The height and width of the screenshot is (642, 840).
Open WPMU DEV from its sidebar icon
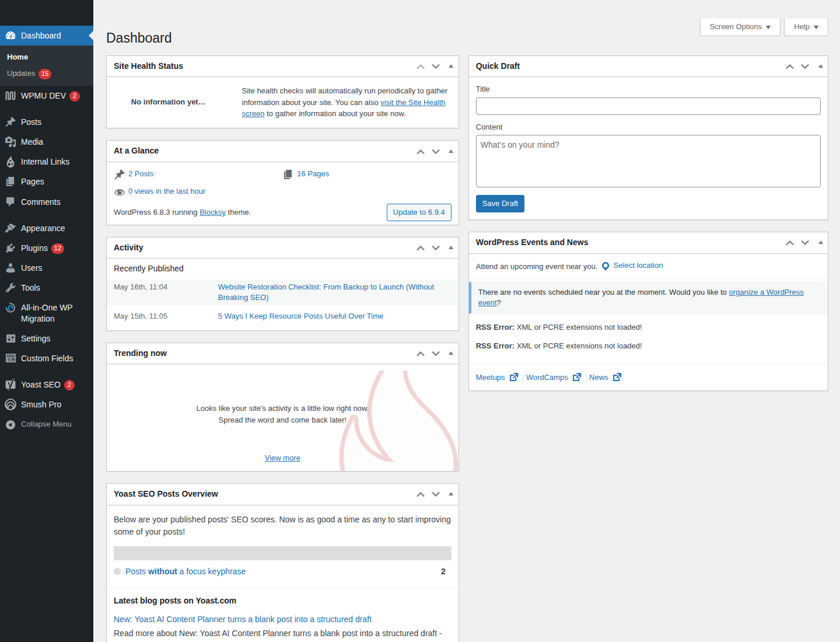tap(10, 96)
